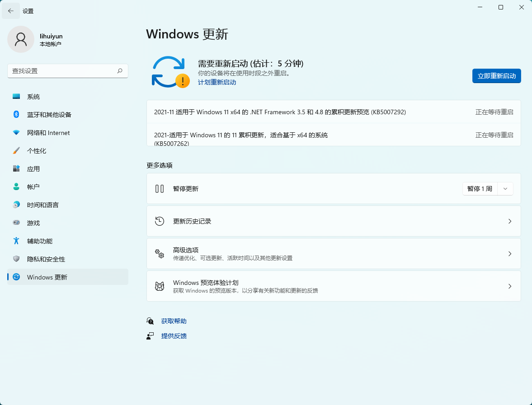Click the large update status sync icon
Screen dimensions: 532x405
pos(170,72)
